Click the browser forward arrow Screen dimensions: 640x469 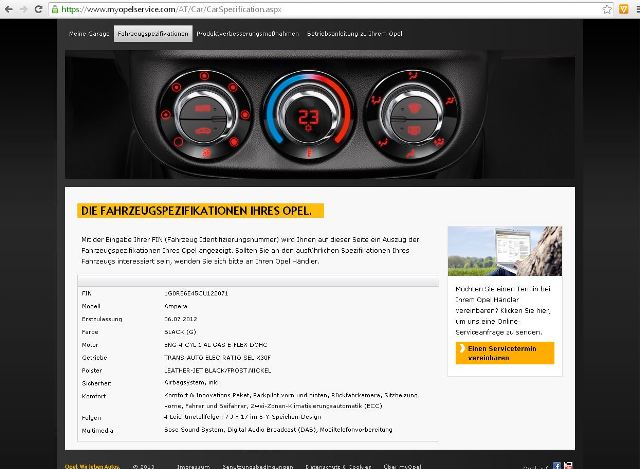click(25, 7)
